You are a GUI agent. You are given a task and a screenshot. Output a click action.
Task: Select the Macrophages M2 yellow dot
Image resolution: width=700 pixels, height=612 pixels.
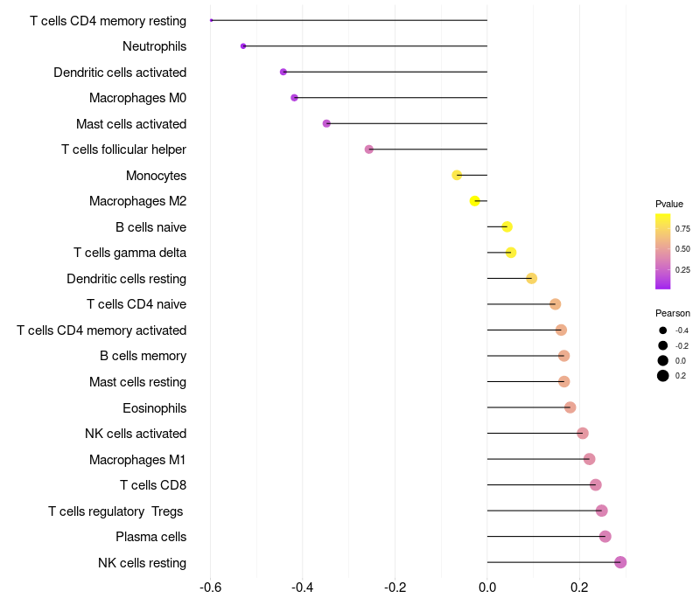click(475, 201)
